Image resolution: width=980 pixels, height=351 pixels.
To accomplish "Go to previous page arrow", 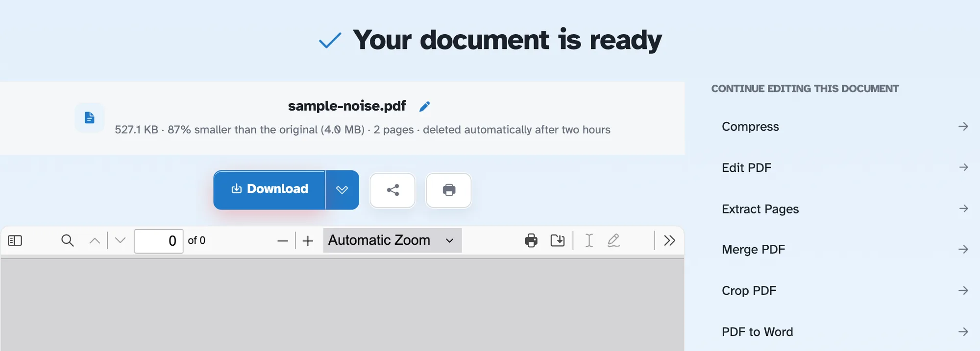I will coord(95,240).
